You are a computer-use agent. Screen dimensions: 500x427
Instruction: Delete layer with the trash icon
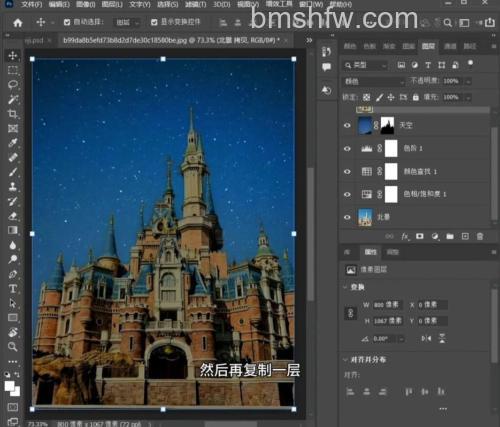480,236
